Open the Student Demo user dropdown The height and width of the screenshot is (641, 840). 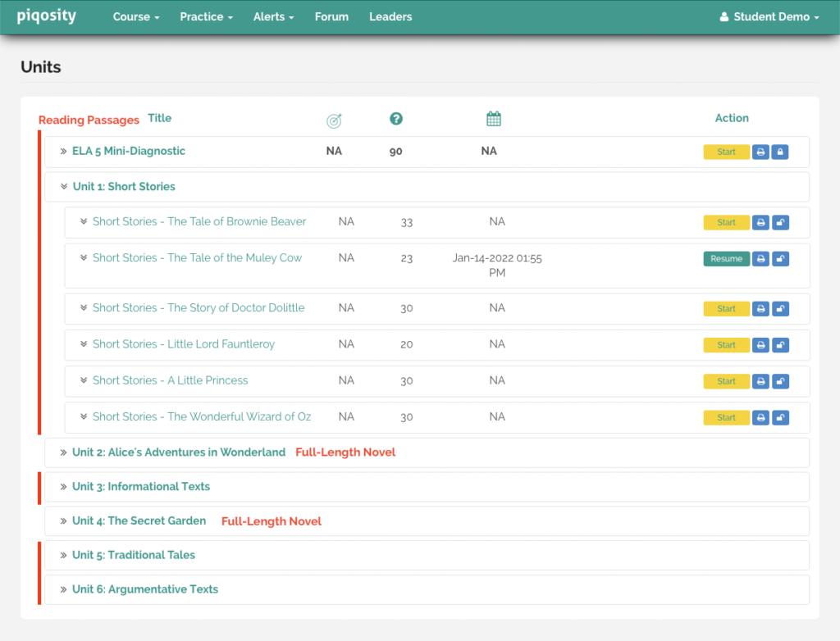point(769,17)
